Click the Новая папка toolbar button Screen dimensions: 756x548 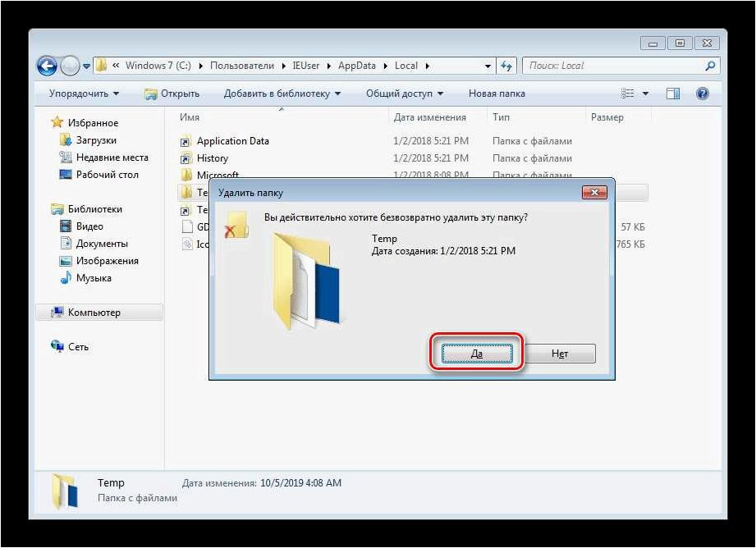coord(497,94)
